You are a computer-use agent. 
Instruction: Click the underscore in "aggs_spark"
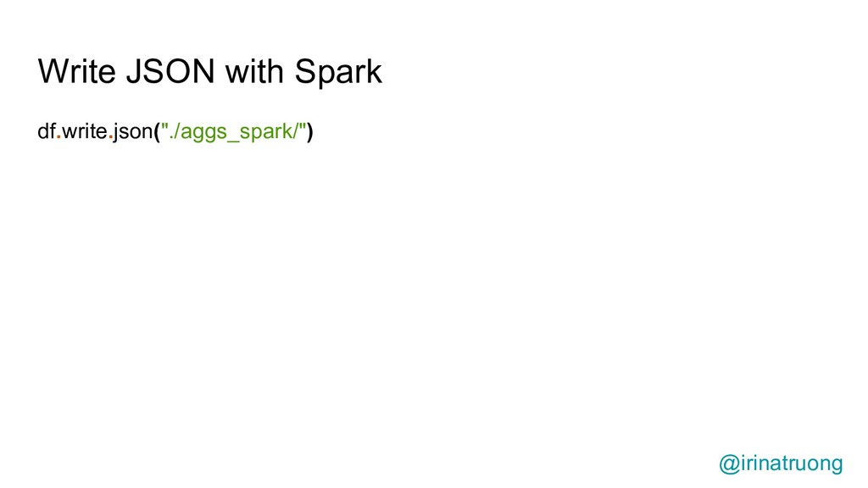[233, 141]
